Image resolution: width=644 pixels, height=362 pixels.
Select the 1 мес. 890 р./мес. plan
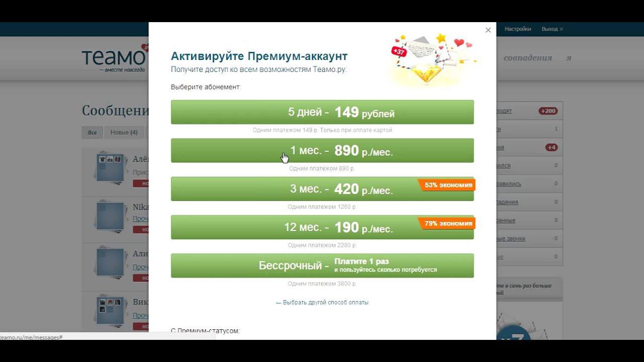[x=322, y=150]
